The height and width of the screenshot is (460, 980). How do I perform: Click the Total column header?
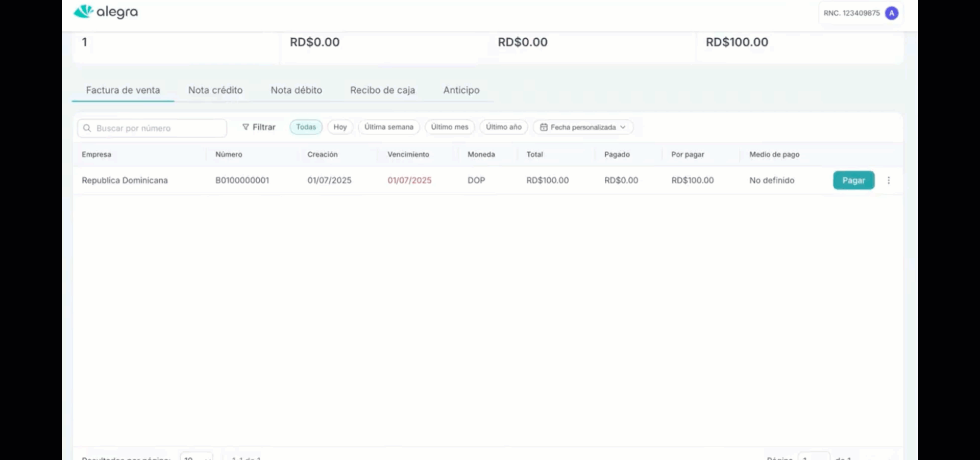535,155
